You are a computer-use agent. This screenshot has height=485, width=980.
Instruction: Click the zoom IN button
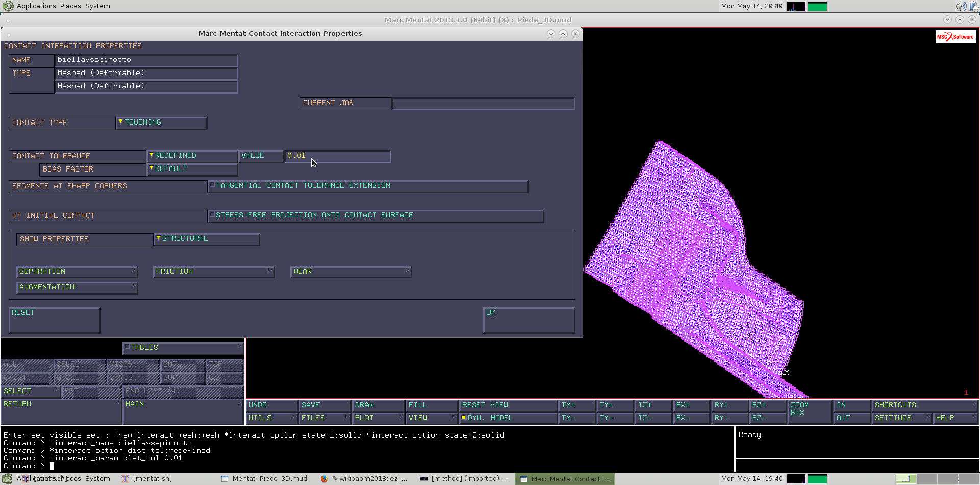point(852,405)
